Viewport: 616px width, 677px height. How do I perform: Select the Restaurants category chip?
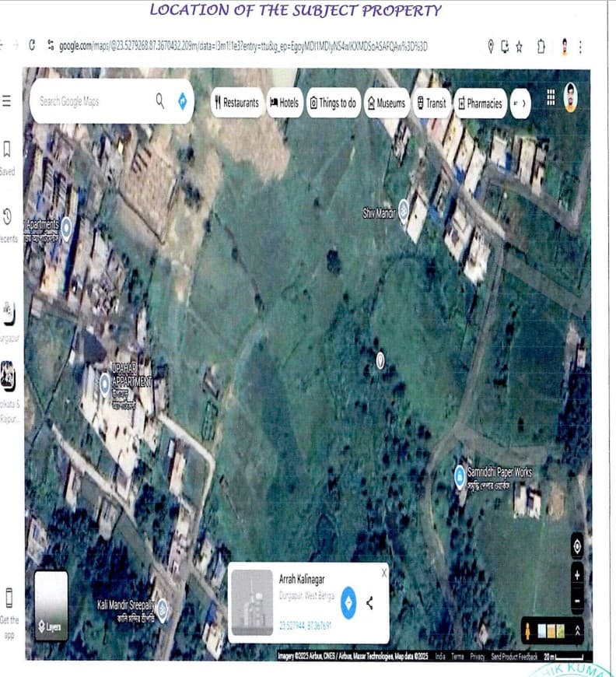pos(237,103)
